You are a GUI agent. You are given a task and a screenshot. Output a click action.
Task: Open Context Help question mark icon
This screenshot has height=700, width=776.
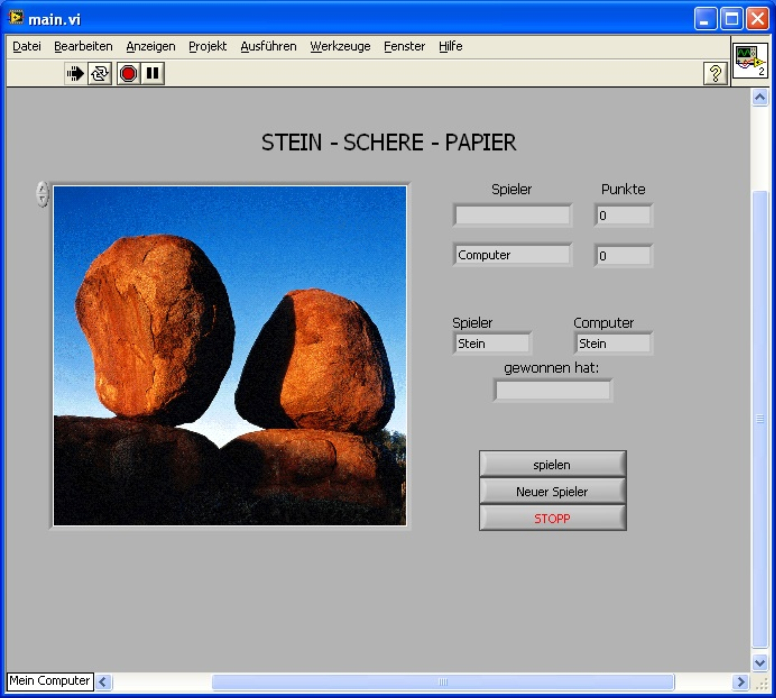click(715, 73)
